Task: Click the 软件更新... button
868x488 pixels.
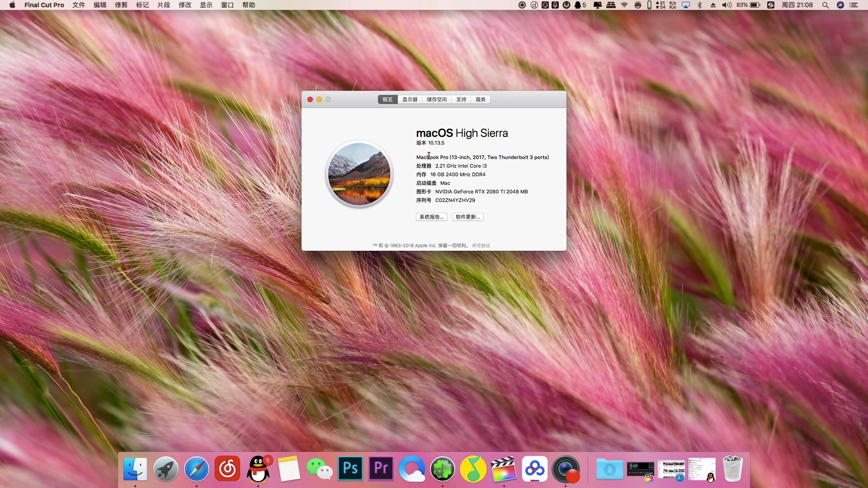Action: tap(468, 217)
